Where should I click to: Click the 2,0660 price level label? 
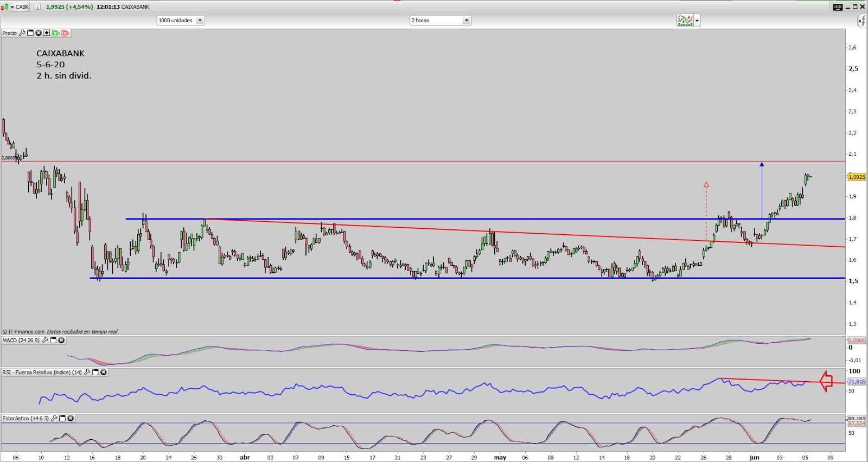point(8,158)
